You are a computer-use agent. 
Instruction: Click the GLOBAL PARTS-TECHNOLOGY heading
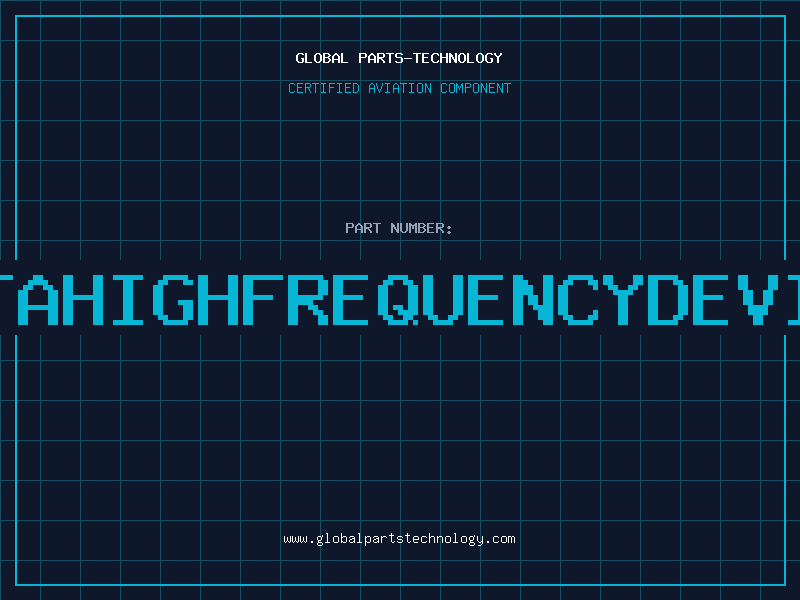point(399,58)
